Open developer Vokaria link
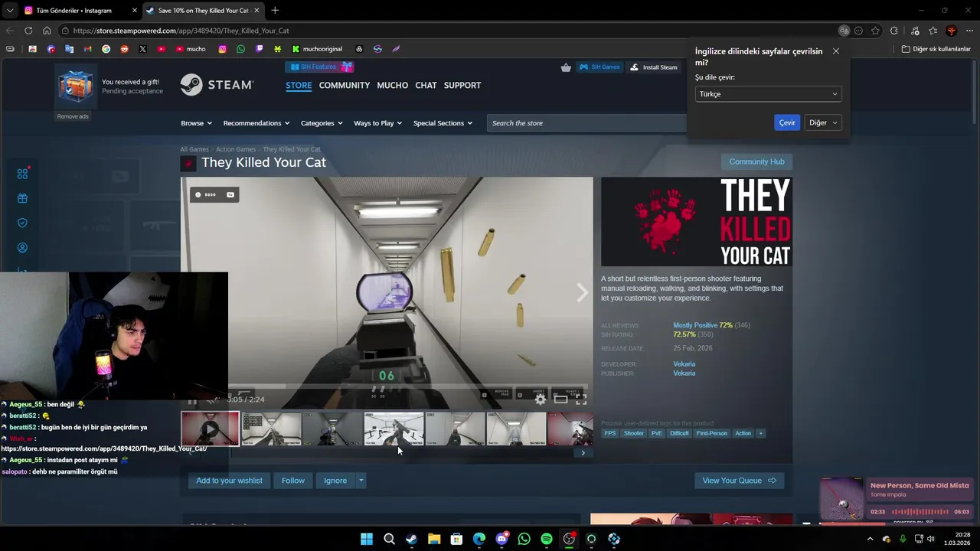Screen dimensions: 980x551 click(x=684, y=364)
